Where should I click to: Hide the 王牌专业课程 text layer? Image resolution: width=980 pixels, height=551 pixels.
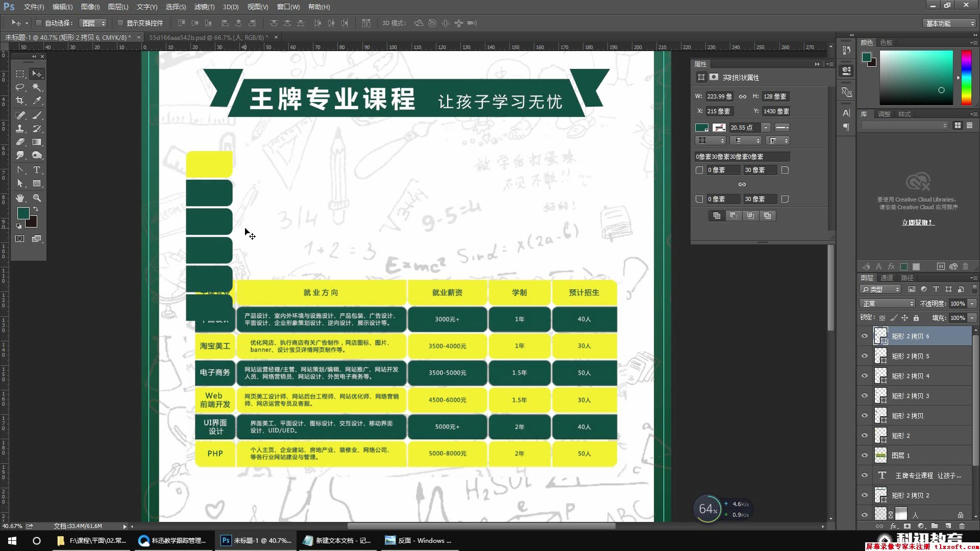point(865,475)
